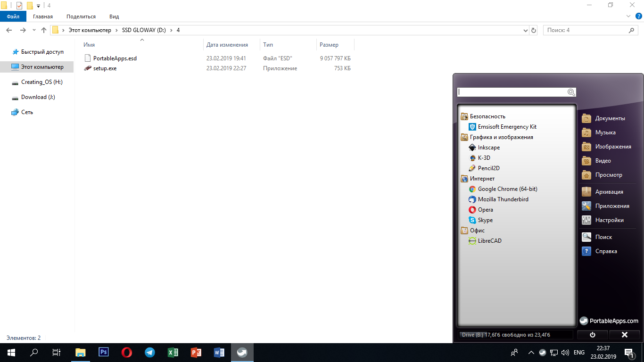Open Opera in the PortableApps menu
This screenshot has height=362, width=644.
pos(481,210)
